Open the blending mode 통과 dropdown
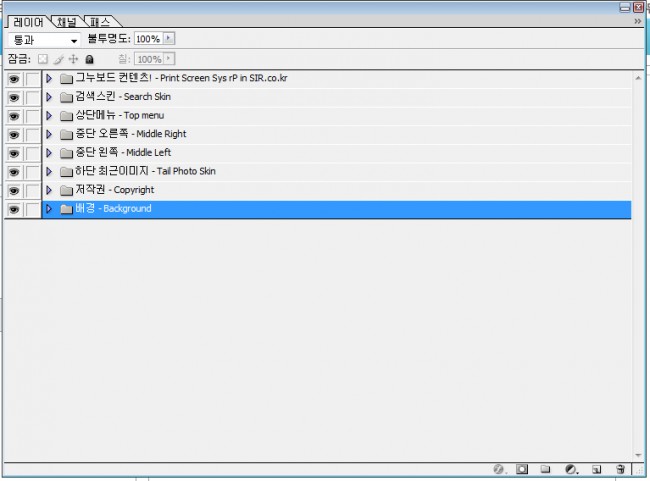Screen dimensions: 650x481 click(x=44, y=40)
